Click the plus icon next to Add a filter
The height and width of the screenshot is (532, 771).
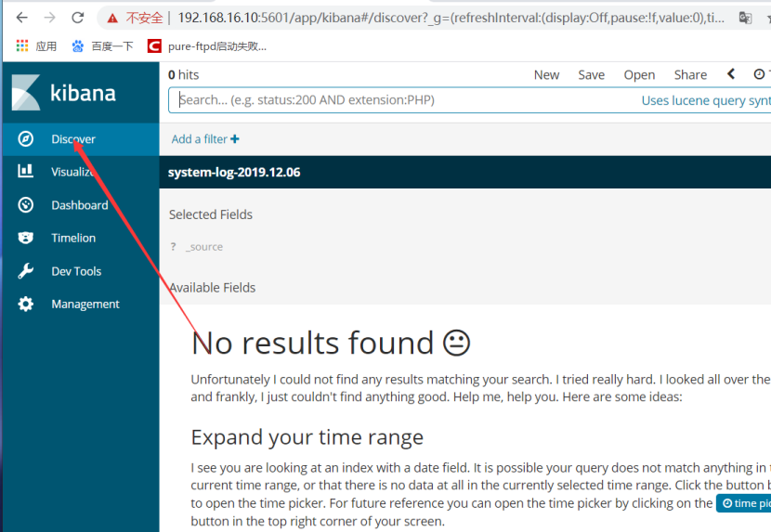tap(235, 139)
